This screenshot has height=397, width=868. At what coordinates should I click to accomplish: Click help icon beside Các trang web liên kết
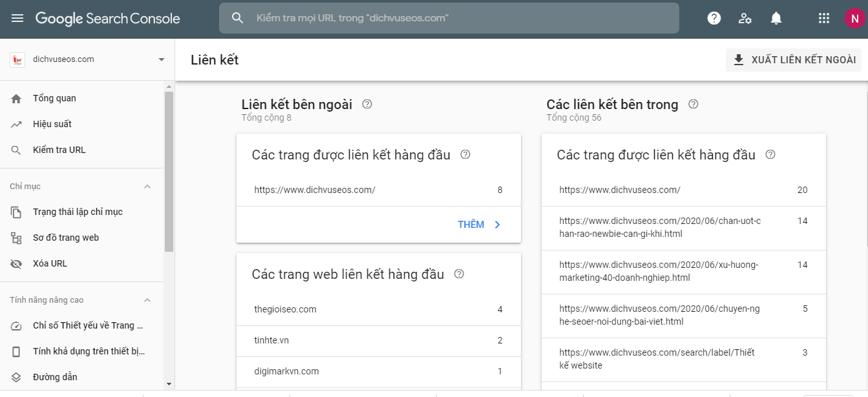pos(459,274)
